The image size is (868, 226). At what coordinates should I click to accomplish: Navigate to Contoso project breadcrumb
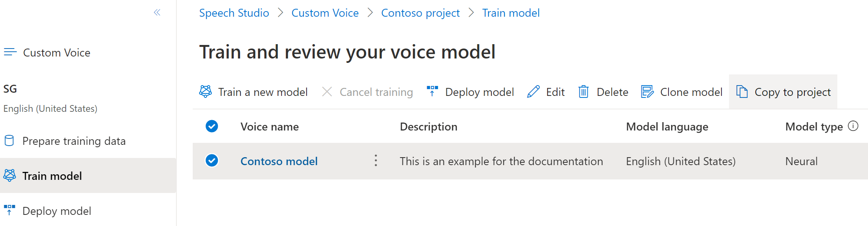coord(420,13)
